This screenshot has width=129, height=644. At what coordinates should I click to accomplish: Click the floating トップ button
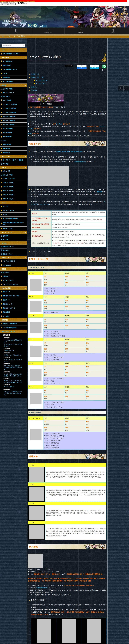click(121, 88)
